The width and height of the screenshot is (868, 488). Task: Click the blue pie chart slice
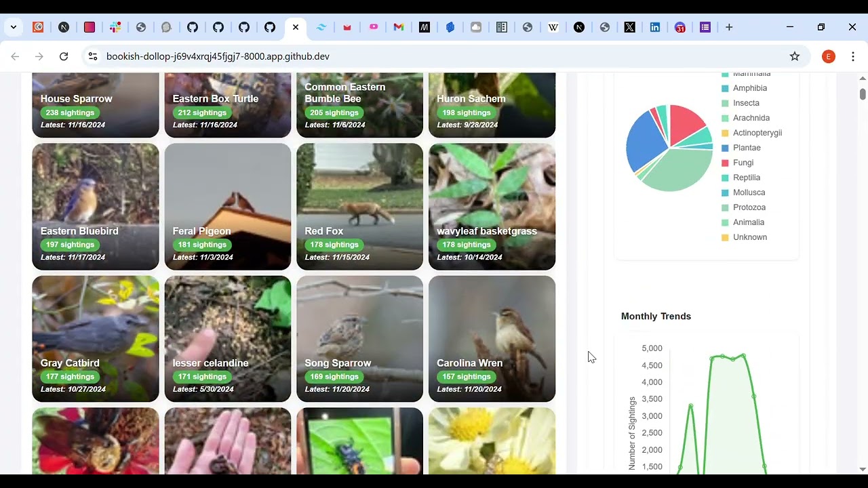pyautogui.click(x=643, y=144)
